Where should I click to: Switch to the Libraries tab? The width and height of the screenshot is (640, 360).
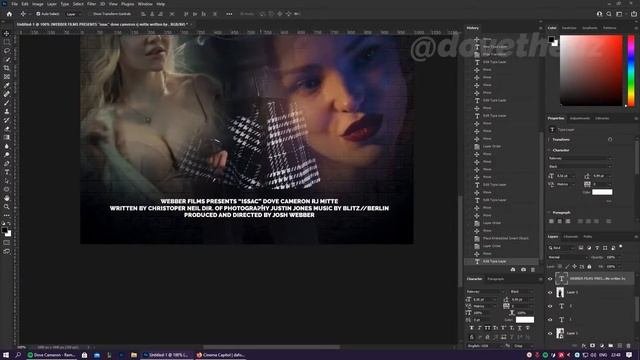pos(602,118)
